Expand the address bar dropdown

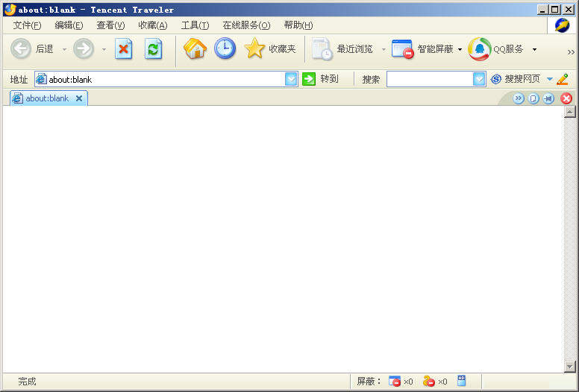pyautogui.click(x=291, y=79)
